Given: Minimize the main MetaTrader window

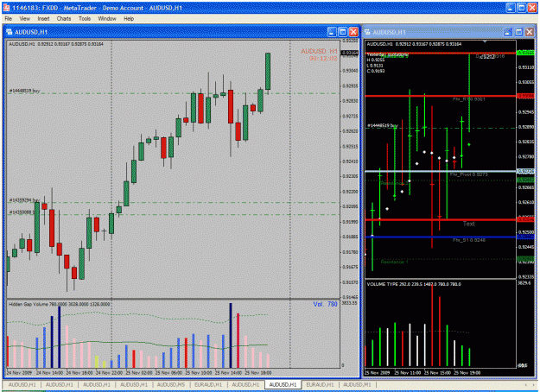Looking at the screenshot, I should click(511, 8).
